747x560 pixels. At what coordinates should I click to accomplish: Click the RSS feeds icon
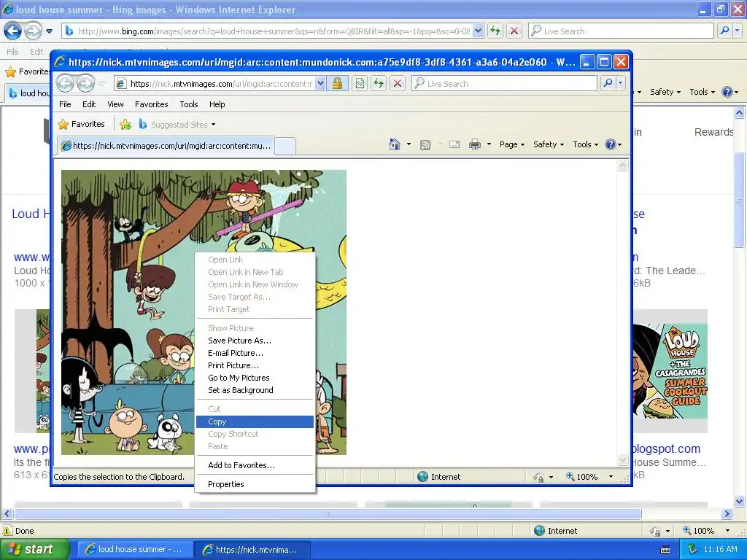(x=425, y=145)
